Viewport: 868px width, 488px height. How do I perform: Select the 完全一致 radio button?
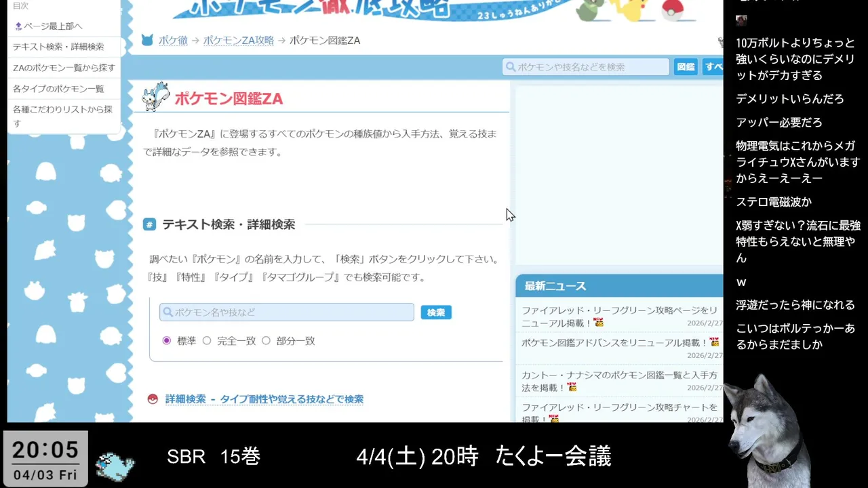click(207, 341)
